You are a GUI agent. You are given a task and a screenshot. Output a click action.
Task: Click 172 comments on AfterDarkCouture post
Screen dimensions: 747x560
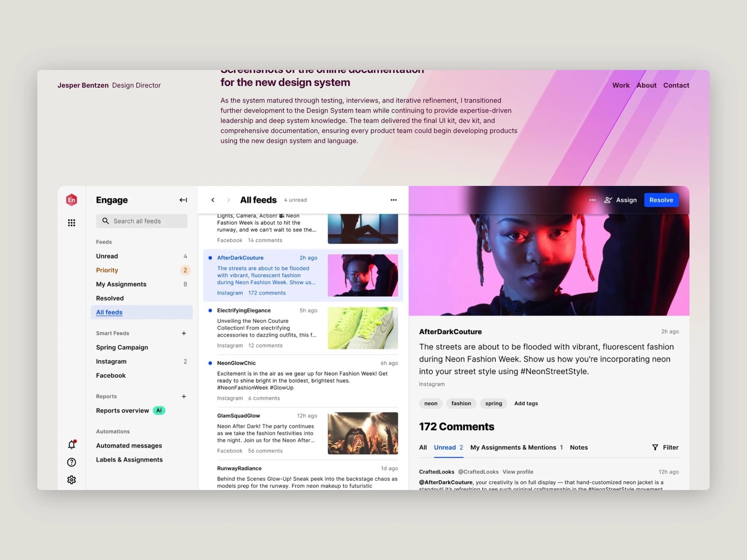(x=267, y=293)
